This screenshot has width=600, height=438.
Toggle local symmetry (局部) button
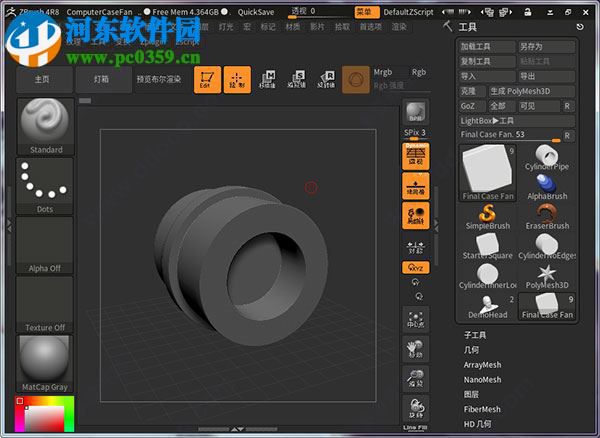416,215
